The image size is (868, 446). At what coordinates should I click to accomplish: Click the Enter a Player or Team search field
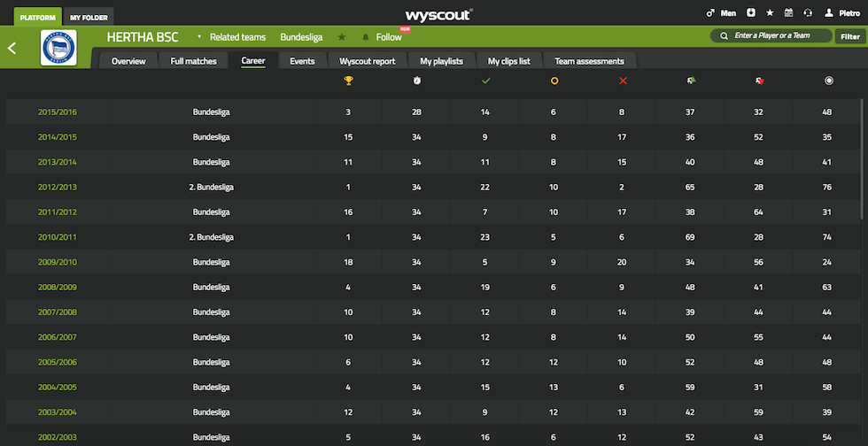click(x=771, y=36)
